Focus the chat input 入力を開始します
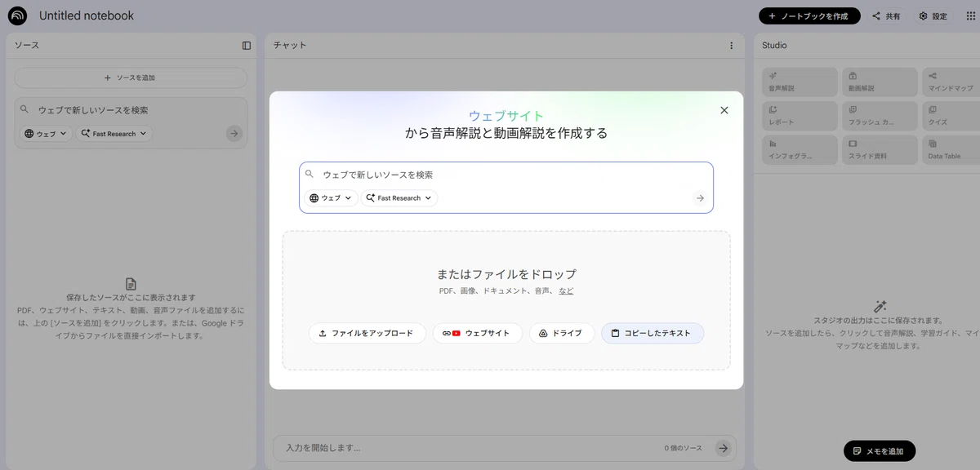The height and width of the screenshot is (470, 980). pos(470,448)
